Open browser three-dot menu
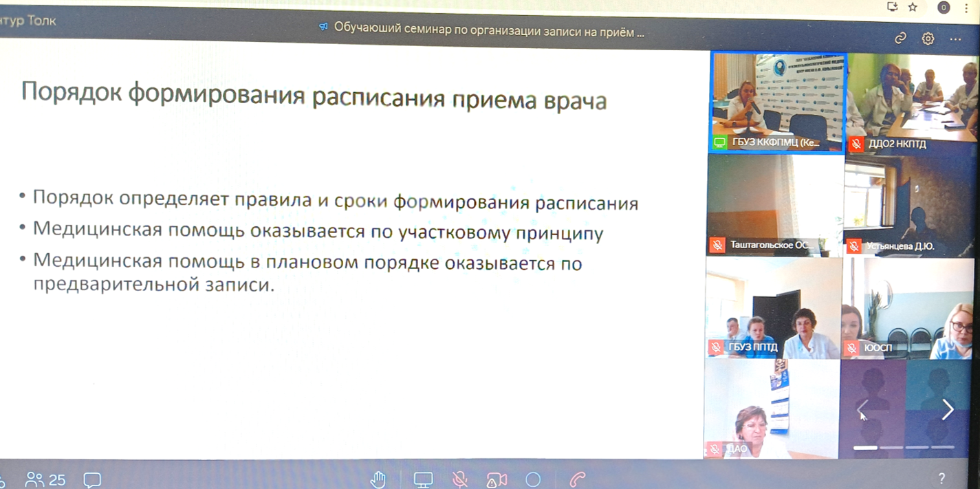The image size is (980, 489). pyautogui.click(x=966, y=8)
